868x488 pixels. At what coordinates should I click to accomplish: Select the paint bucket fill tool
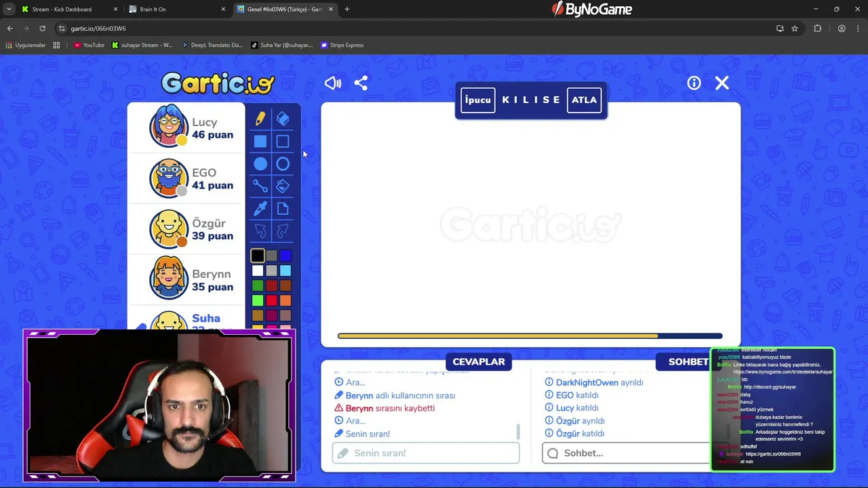283,186
